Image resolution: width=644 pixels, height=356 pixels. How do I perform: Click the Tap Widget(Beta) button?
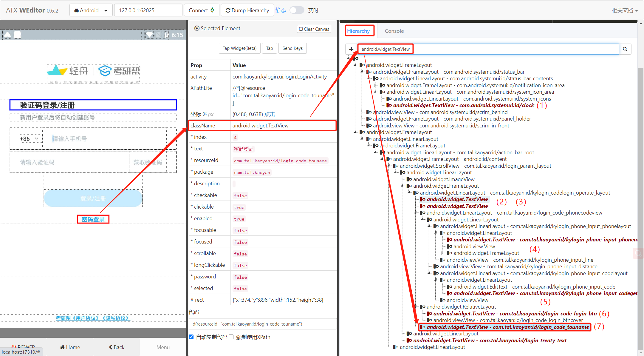[239, 48]
